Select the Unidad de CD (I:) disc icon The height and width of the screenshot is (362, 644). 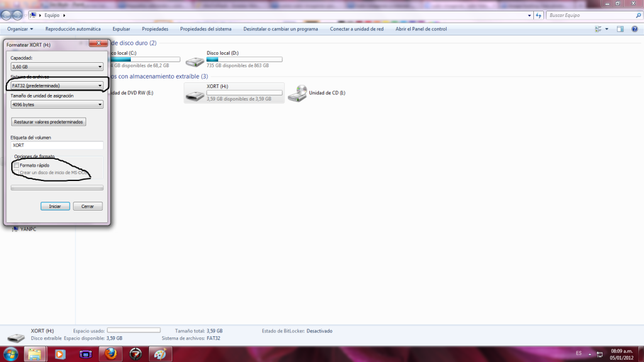coord(297,93)
